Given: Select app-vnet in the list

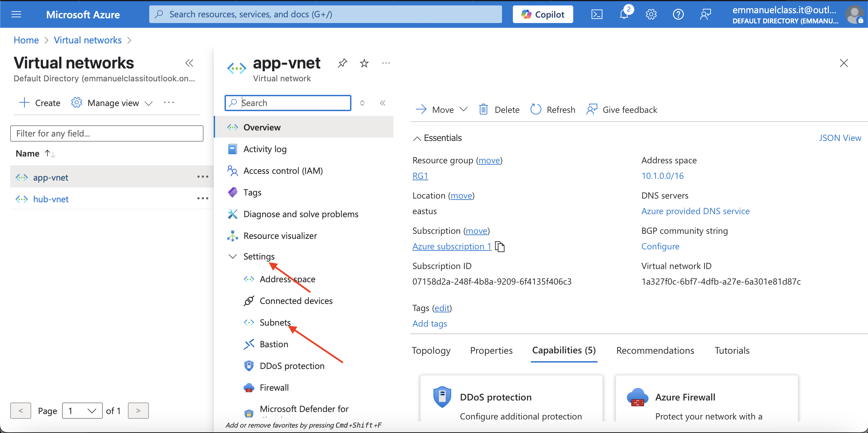Looking at the screenshot, I should coord(51,177).
